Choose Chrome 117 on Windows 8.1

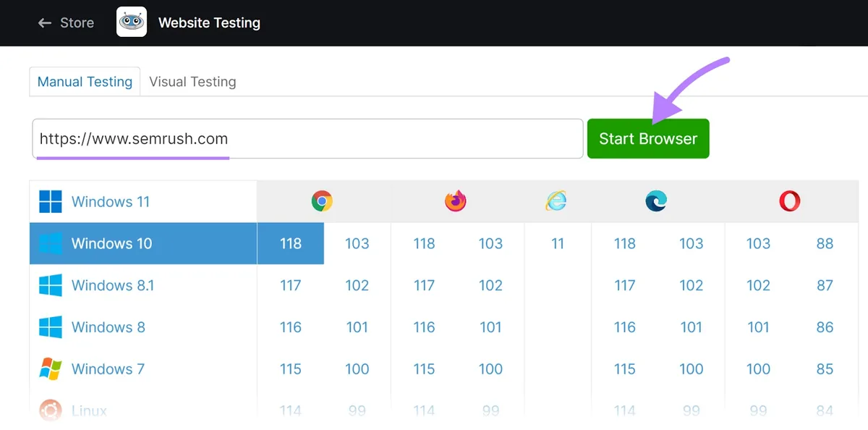click(291, 285)
